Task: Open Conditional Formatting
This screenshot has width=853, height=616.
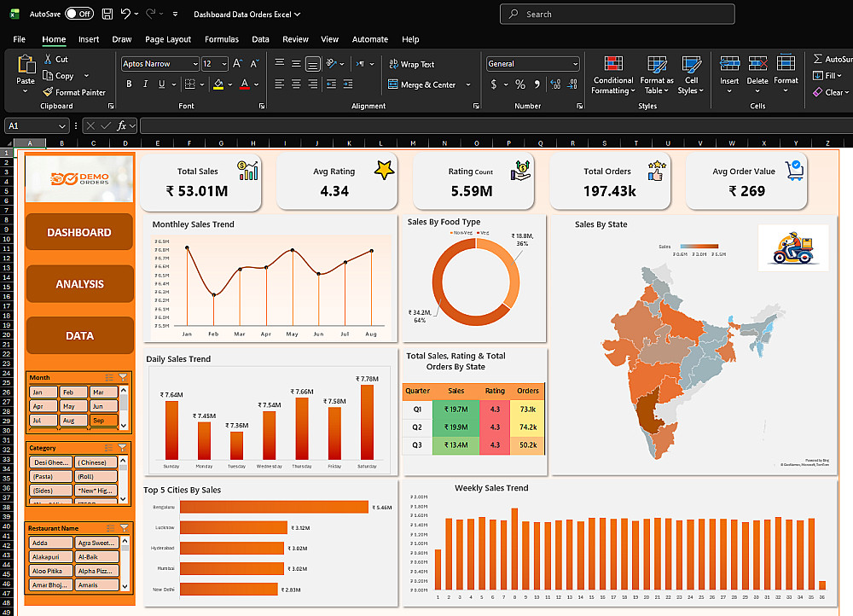Action: tap(613, 75)
